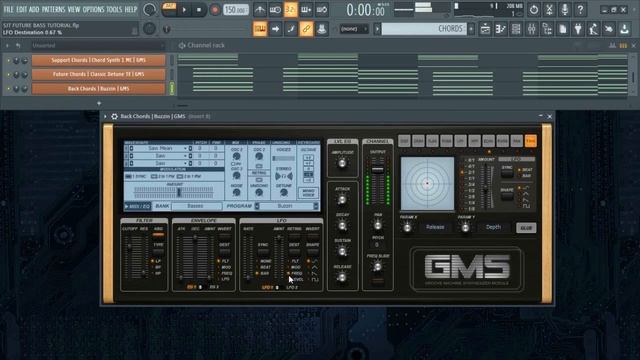Arm recording with the red record button
Screen dimensions: 640x360
click(215, 10)
